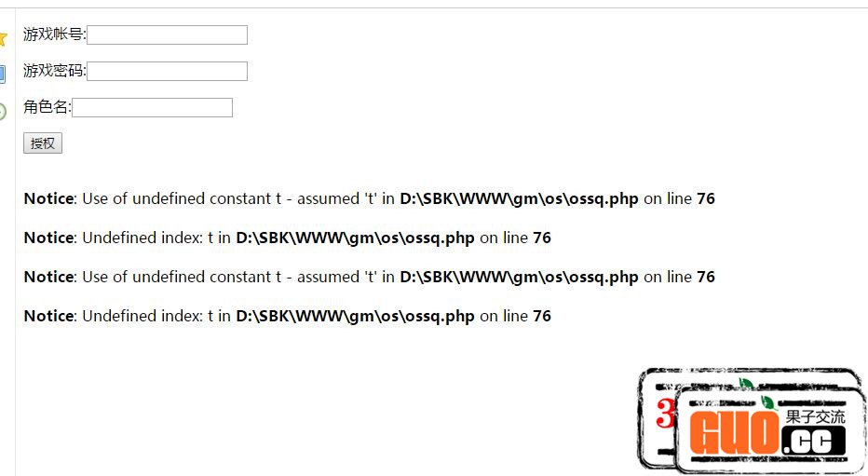Open the yellow star favorites icon

3,39
